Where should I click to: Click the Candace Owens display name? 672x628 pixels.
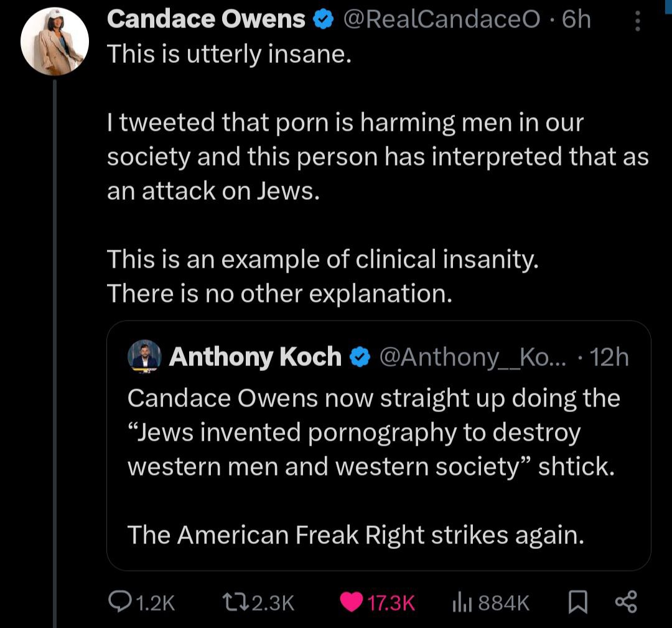206,19
